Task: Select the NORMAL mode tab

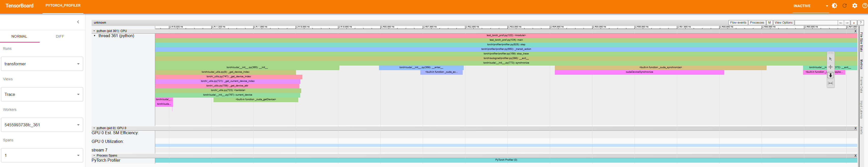Action: click(x=19, y=36)
